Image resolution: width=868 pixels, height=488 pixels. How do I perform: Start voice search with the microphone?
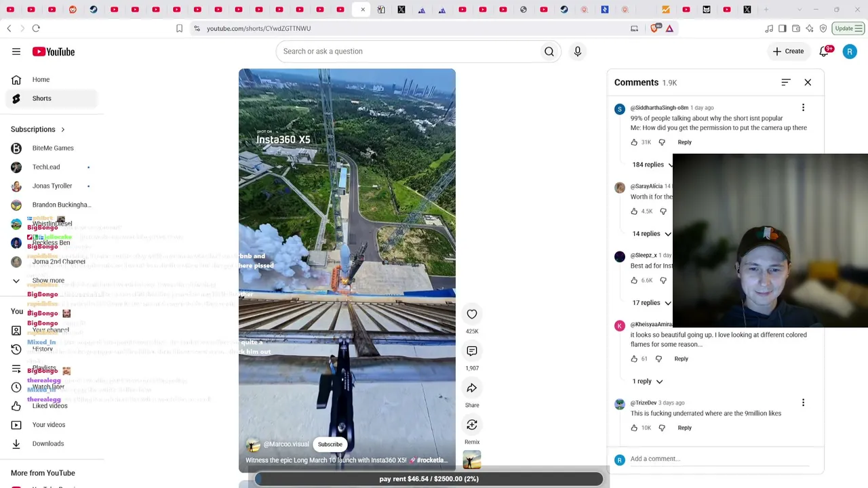click(x=578, y=52)
